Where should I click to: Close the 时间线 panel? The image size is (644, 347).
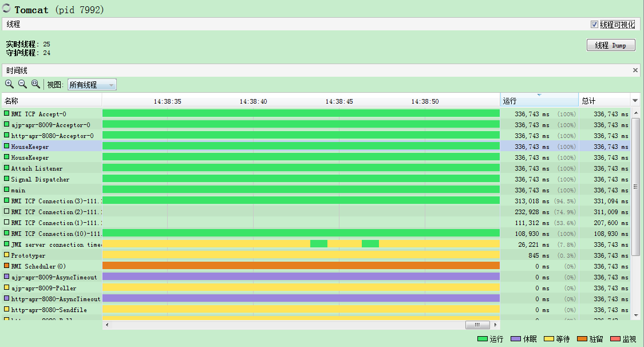(x=635, y=70)
